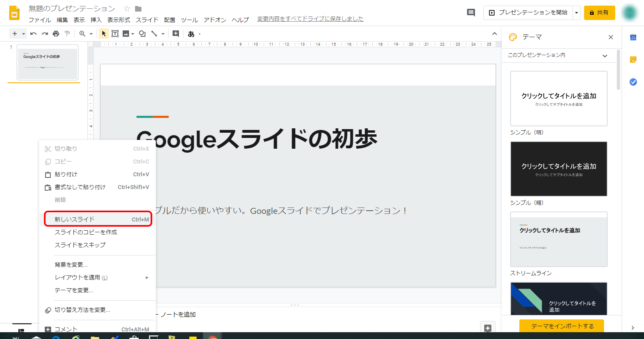Open the Google account avatar
The width and height of the screenshot is (644, 339).
point(630,12)
